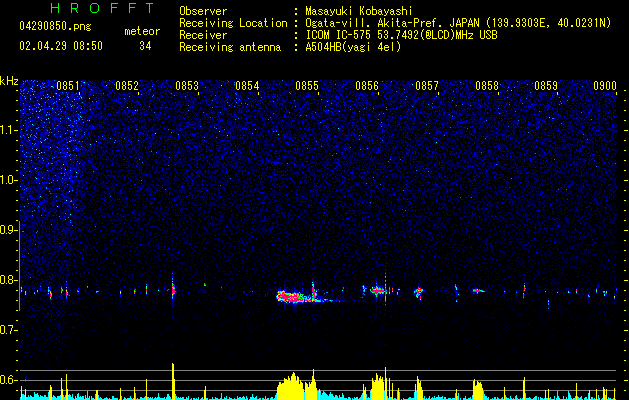
Task: Click the 0.9 kHz axis label
Action: tap(9, 230)
